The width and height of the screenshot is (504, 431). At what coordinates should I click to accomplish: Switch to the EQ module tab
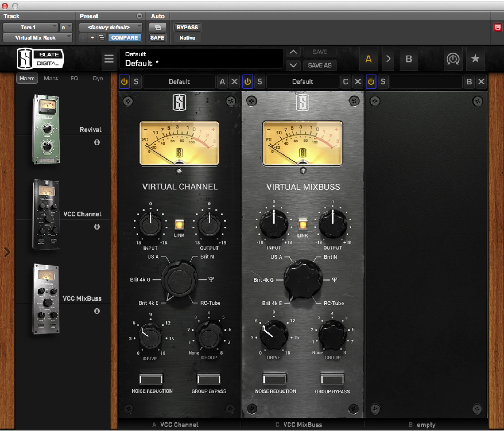click(74, 78)
